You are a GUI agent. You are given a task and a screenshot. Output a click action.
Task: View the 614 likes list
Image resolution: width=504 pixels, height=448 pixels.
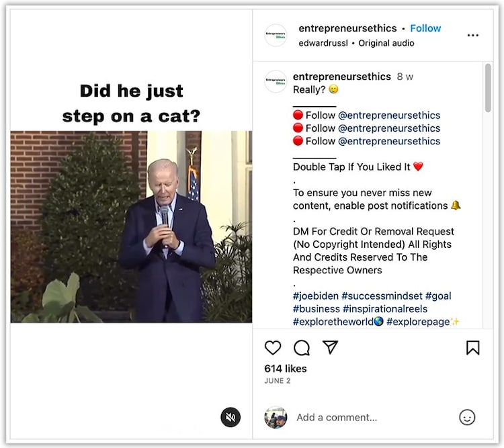[x=286, y=368]
